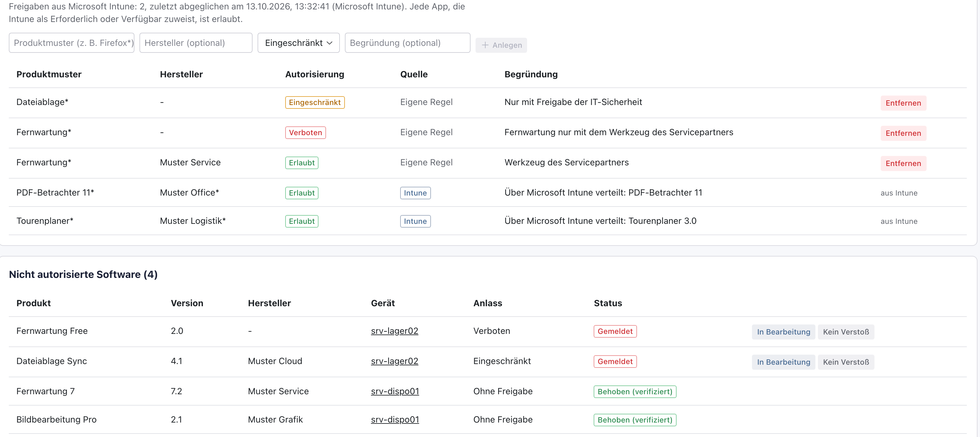Click the Produktmuster column header
Screen dimensions: 980x437
49,74
